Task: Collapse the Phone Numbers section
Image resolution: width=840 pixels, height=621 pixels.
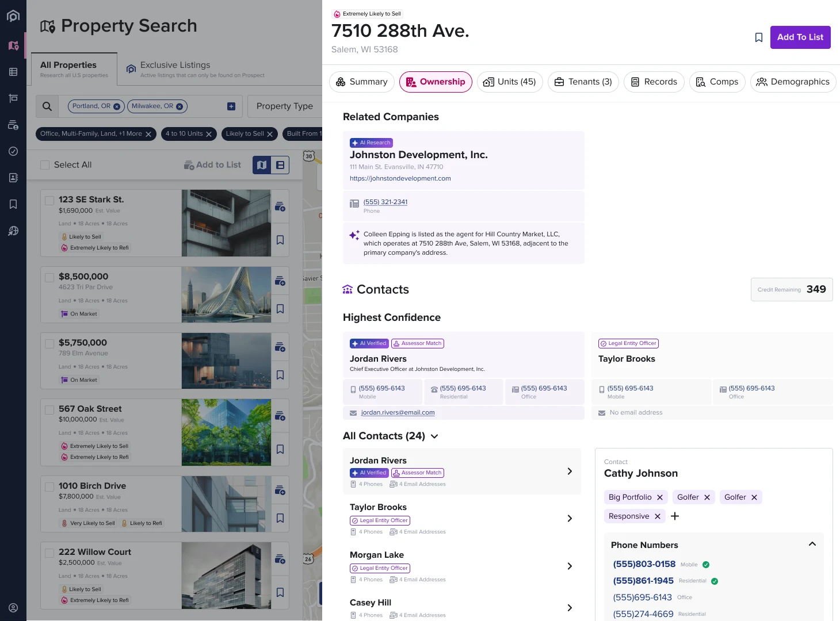Action: pyautogui.click(x=812, y=544)
